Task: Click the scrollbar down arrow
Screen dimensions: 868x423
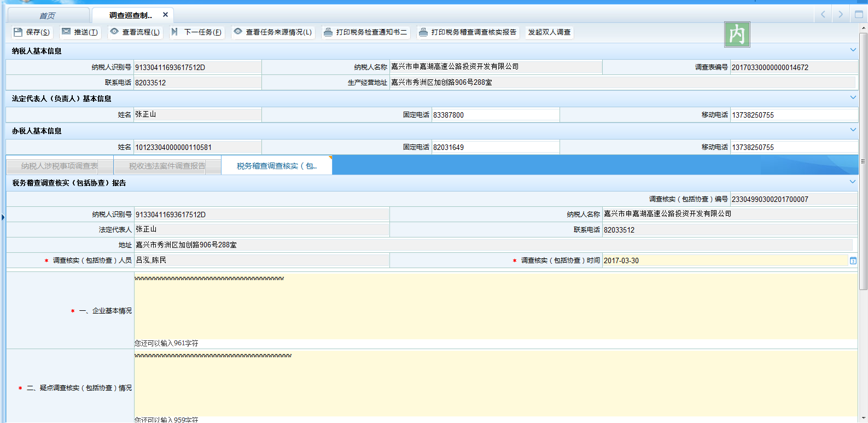Action: coord(863,419)
